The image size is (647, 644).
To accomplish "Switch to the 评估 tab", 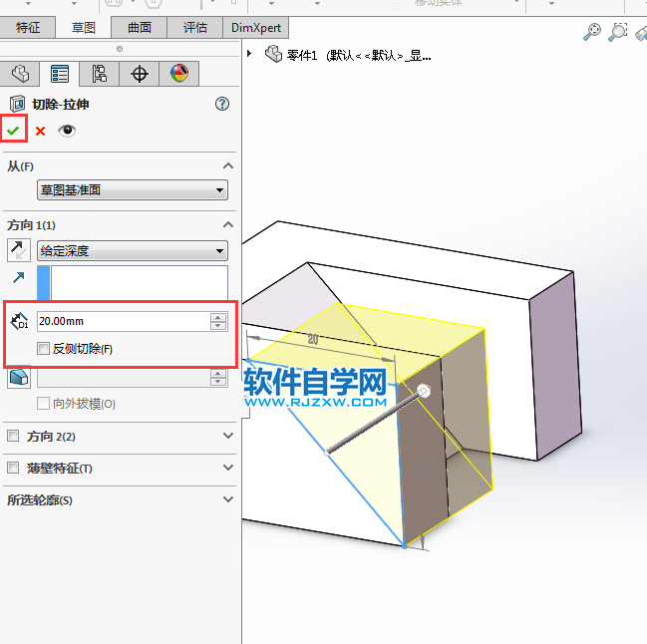I will (x=194, y=28).
